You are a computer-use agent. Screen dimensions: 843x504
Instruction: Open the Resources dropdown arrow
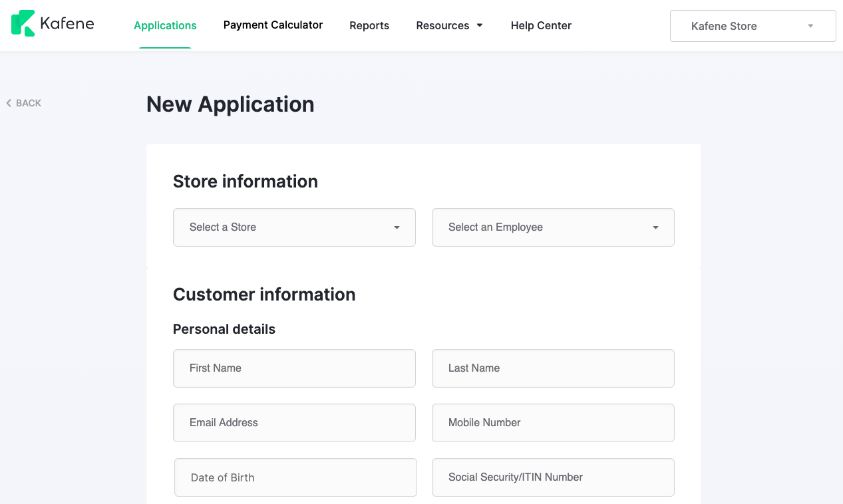(481, 25)
